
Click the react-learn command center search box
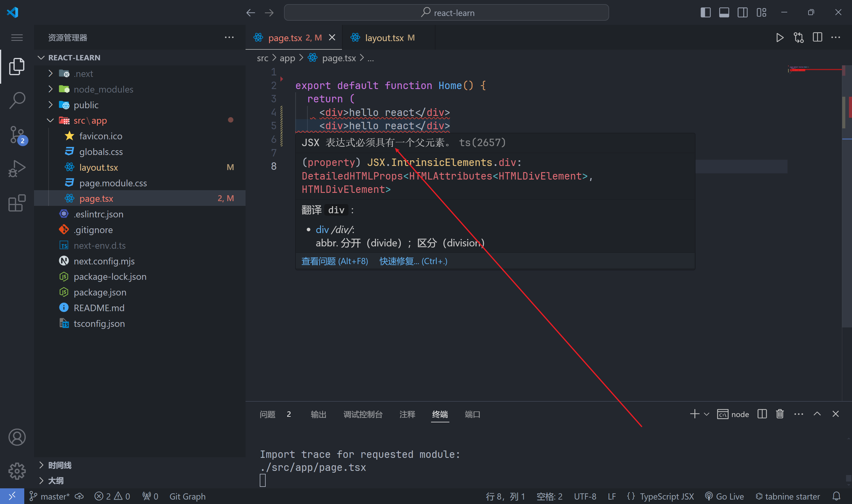point(446,12)
